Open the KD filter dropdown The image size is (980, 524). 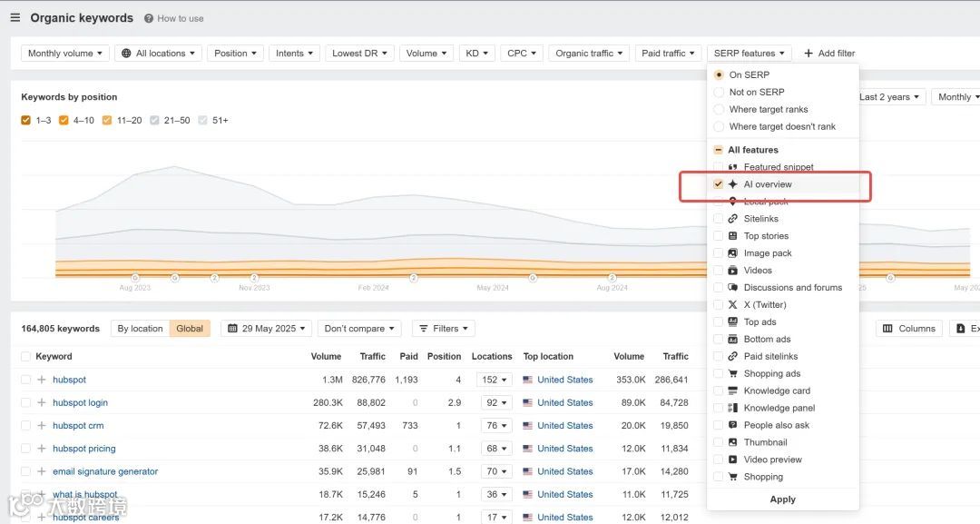coord(477,54)
